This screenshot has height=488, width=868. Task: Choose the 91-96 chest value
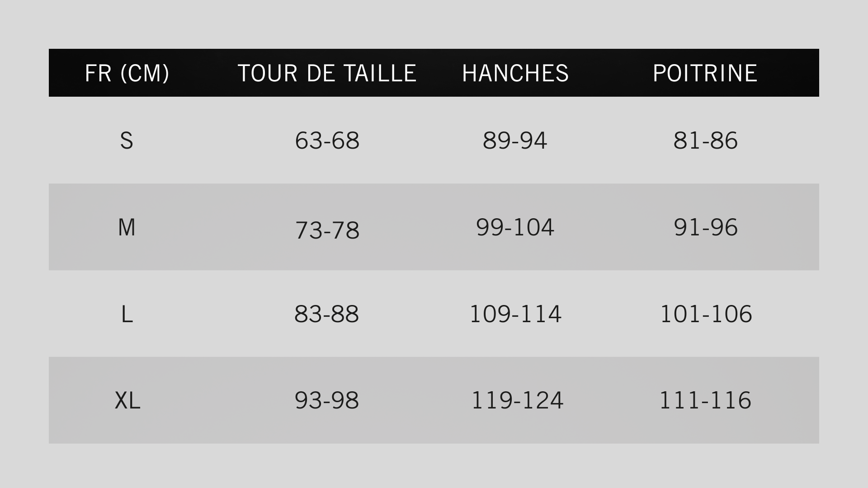click(x=705, y=227)
